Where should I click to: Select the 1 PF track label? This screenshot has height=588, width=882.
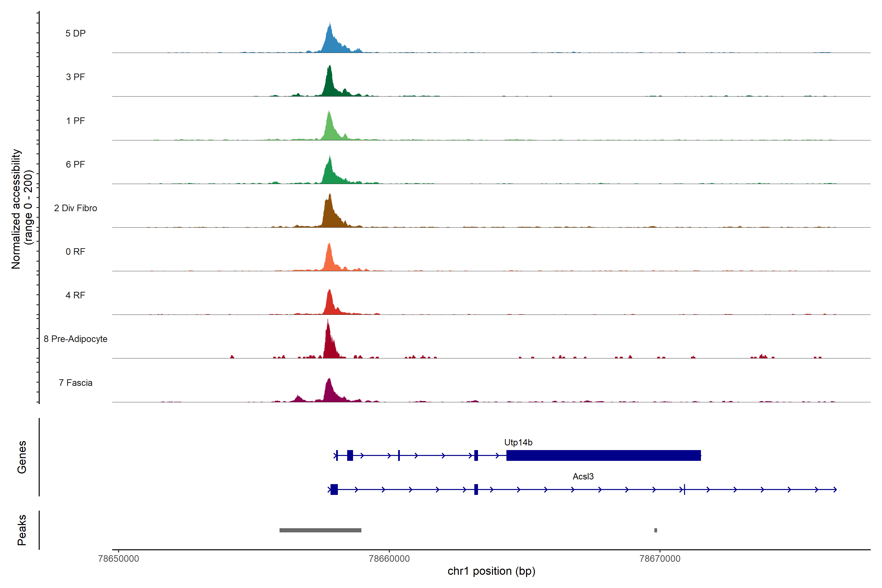(x=75, y=121)
